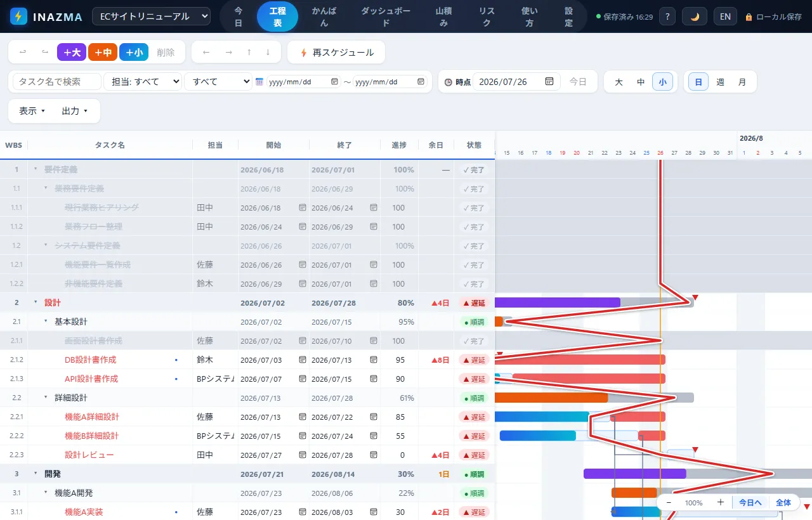Image resolution: width=812 pixels, height=520 pixels.
Task: Click the blue 機能A詳細設計 Gantt bar
Action: pos(542,417)
